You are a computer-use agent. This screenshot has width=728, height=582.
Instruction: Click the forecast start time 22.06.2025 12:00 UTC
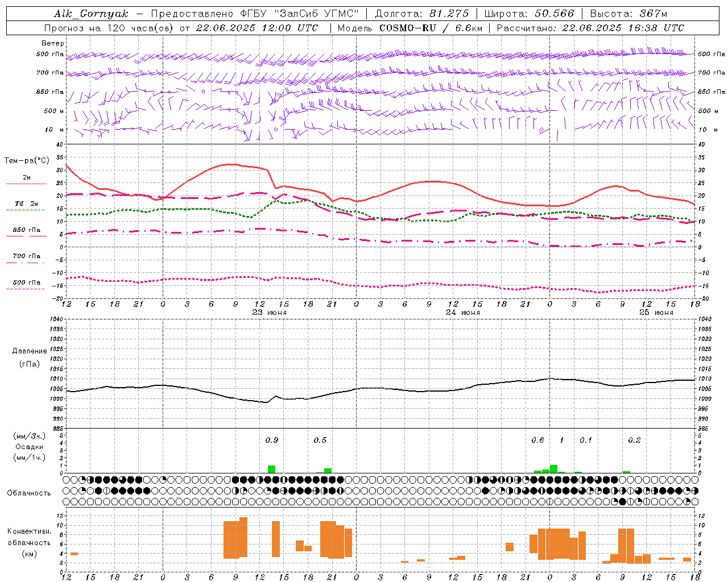257,28
